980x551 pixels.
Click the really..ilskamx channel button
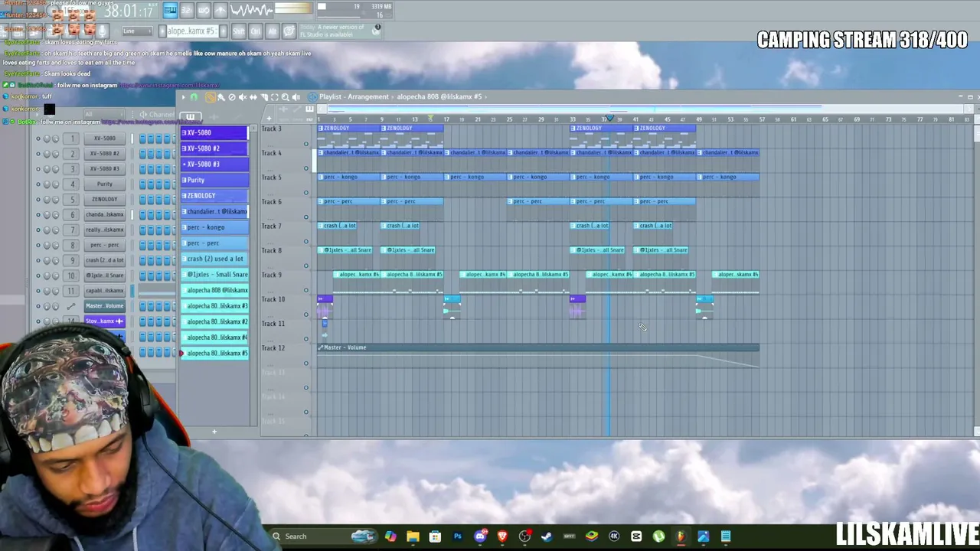click(x=105, y=230)
